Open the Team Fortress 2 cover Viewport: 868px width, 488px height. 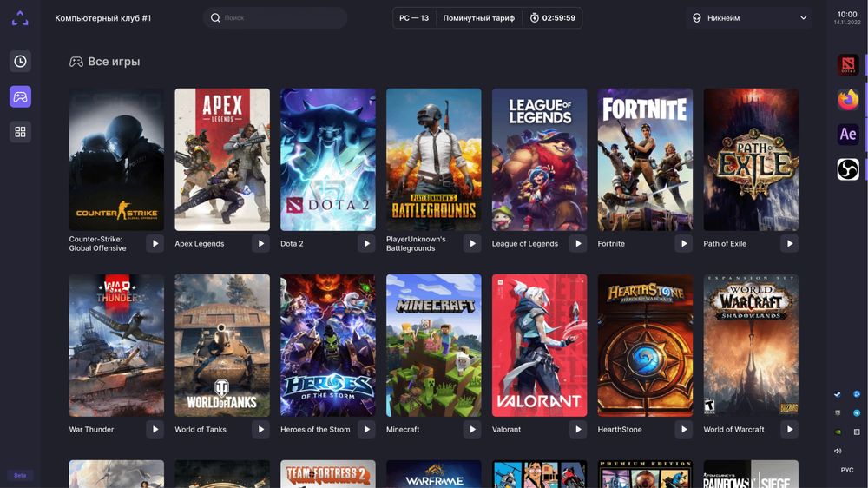328,474
